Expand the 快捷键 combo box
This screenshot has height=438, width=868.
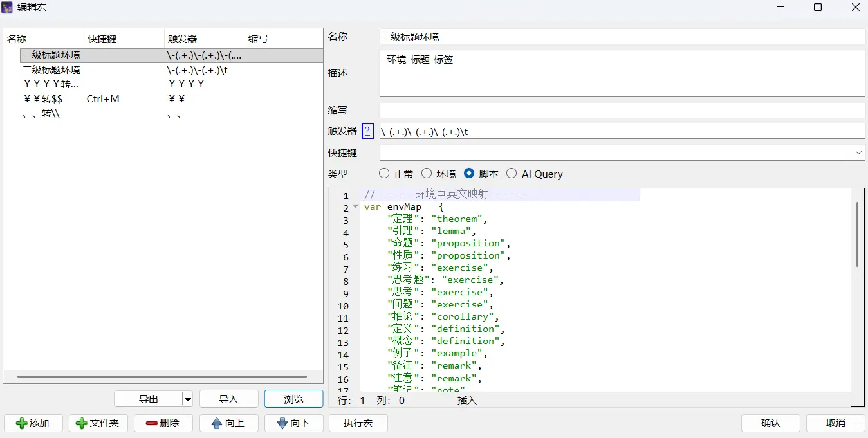pyautogui.click(x=858, y=153)
